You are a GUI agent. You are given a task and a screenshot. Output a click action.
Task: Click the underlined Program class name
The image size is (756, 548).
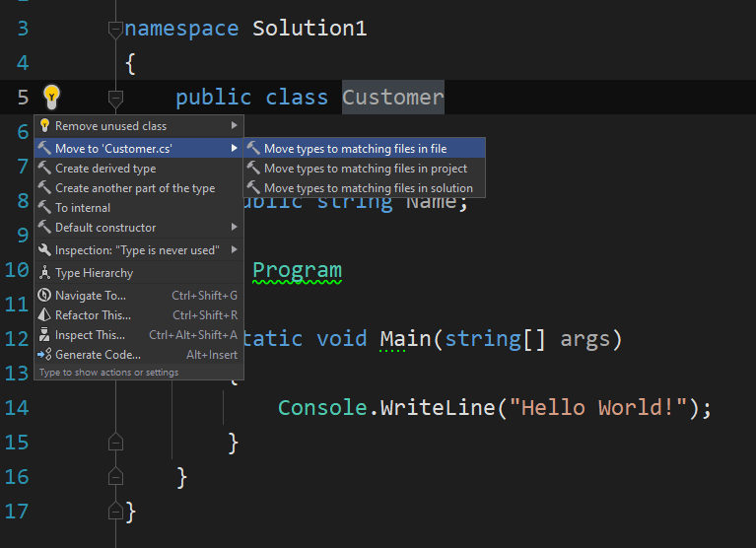pyautogui.click(x=297, y=270)
